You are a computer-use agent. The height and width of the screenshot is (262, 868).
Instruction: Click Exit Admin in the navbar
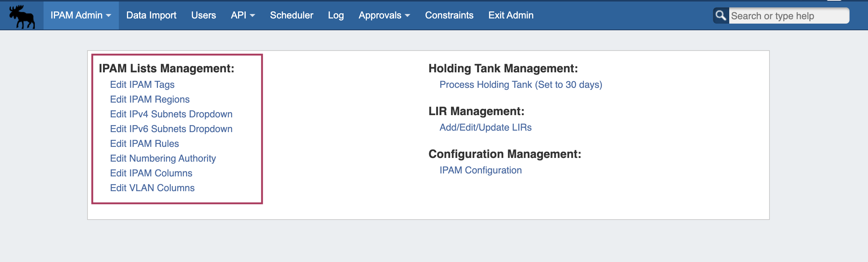pyautogui.click(x=510, y=15)
